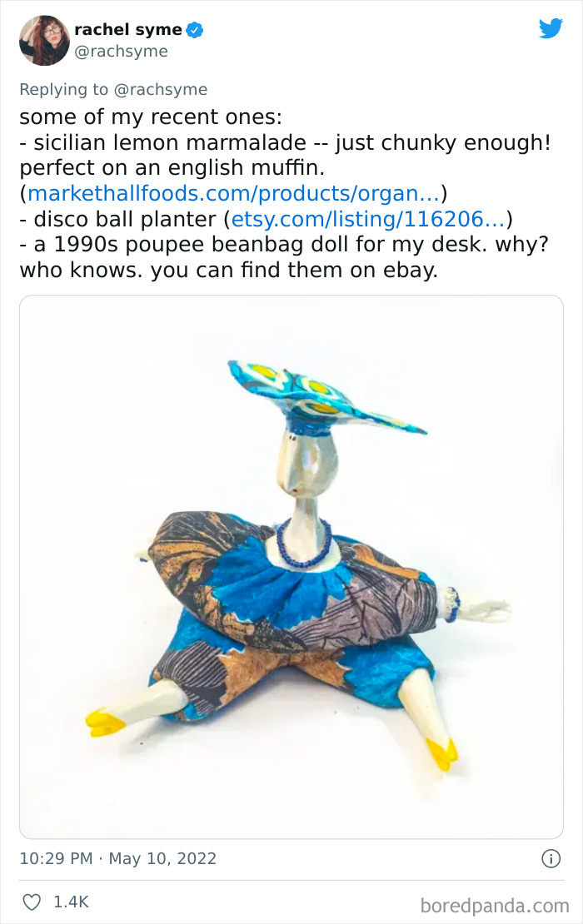Like the tweet with heart icon
This screenshot has width=583, height=924.
[32, 902]
